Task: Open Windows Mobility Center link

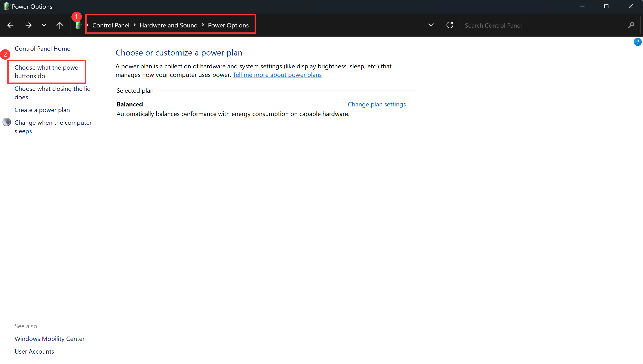Action: [50, 339]
